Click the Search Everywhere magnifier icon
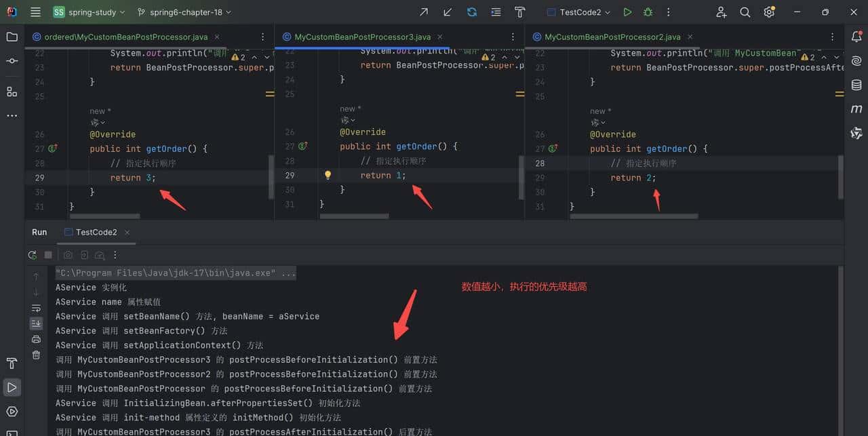The image size is (868, 436). click(x=745, y=12)
